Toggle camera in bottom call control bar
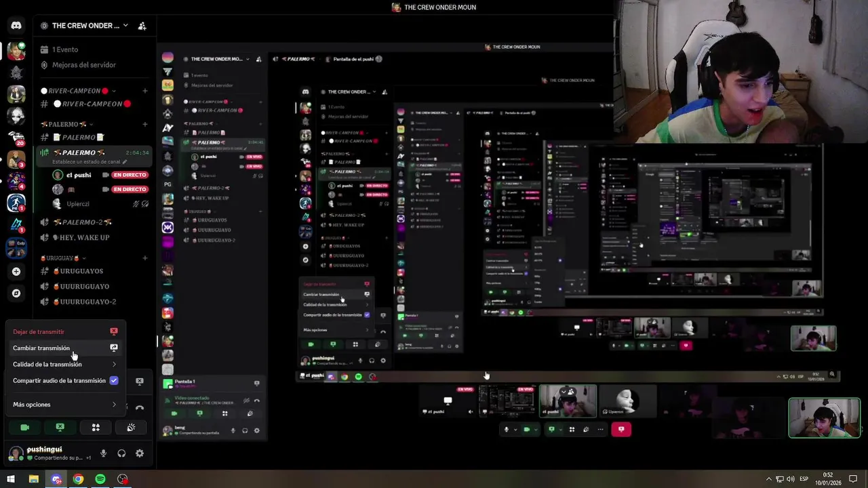The width and height of the screenshot is (868, 488). (527, 429)
